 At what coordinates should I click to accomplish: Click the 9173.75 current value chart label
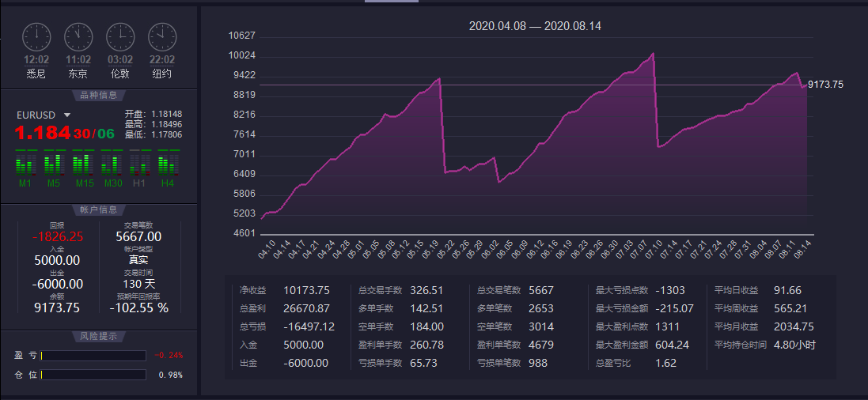click(825, 85)
